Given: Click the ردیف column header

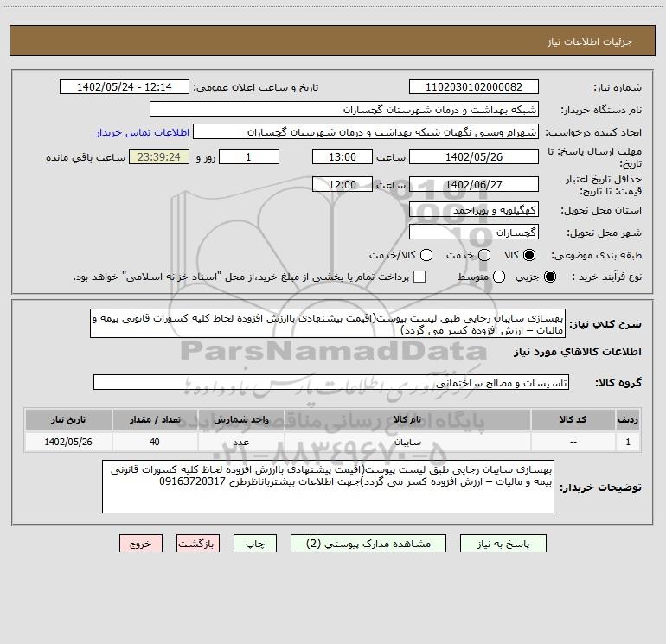Looking at the screenshot, I should coord(628,419).
